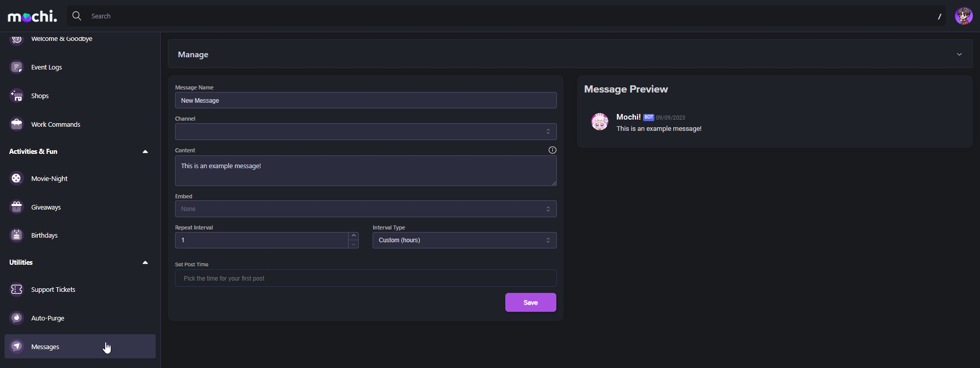Click the Giveaways gift icon
The image size is (980, 368).
tap(17, 207)
